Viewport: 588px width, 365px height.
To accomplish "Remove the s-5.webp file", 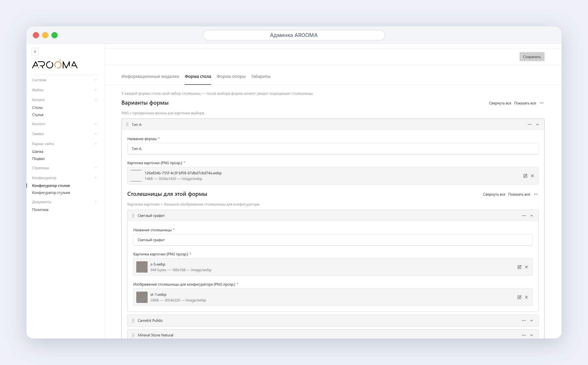I will pyautogui.click(x=527, y=267).
